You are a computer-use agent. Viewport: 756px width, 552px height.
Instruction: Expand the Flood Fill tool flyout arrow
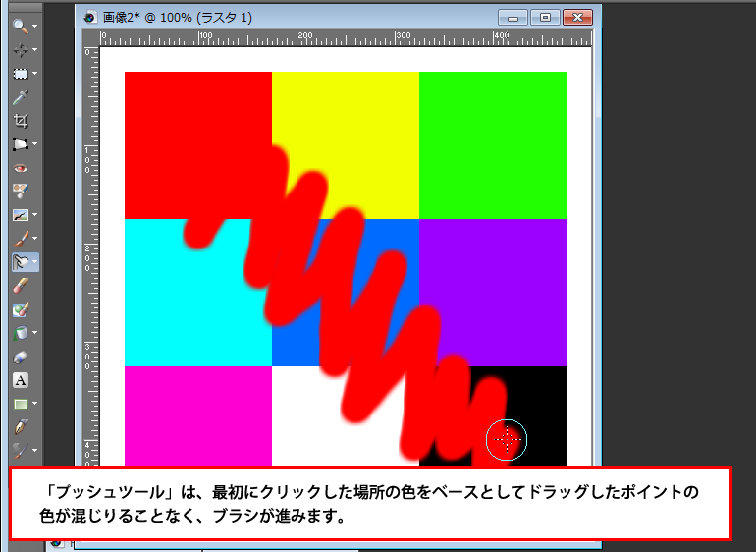34,333
